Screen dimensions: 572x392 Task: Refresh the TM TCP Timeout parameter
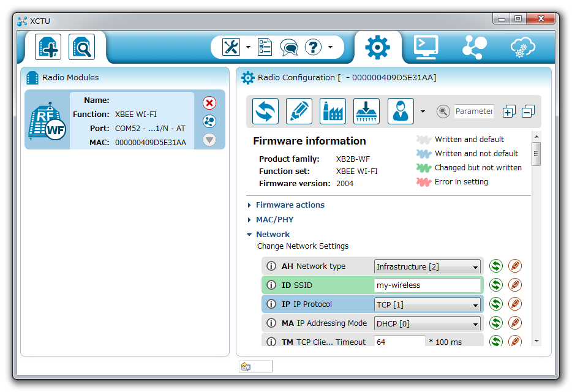(496, 341)
